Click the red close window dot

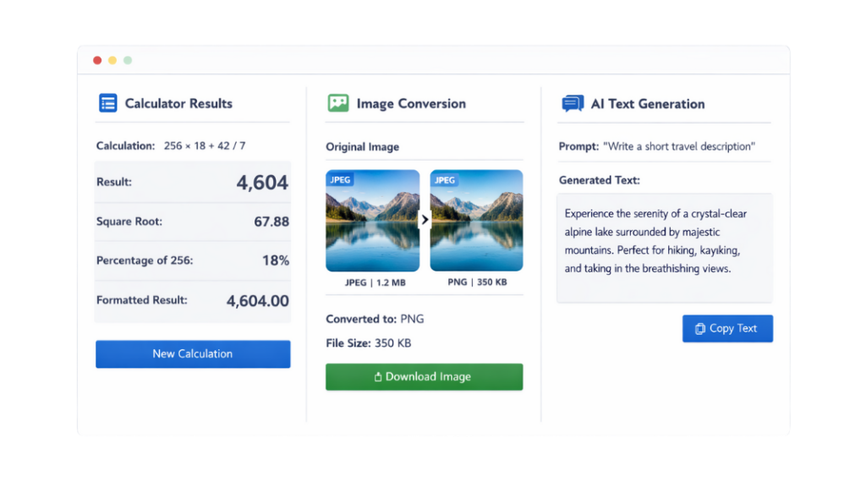[97, 60]
